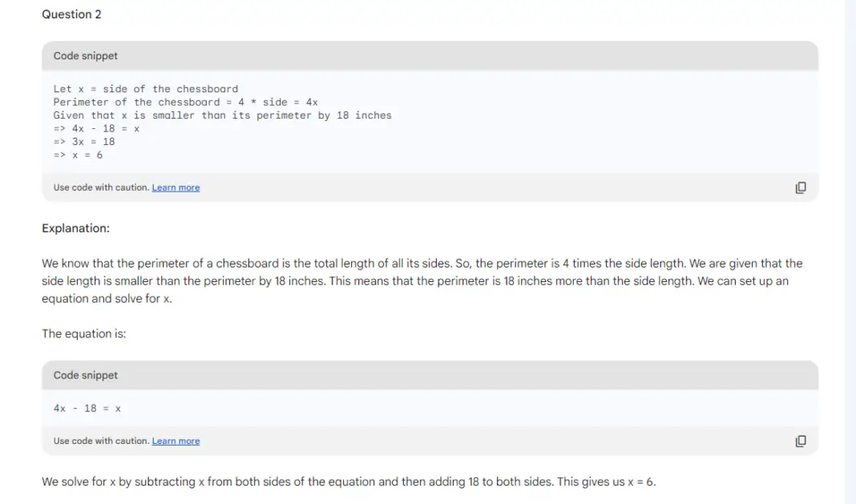Click the line '=> x = 6' in the code

(78, 154)
